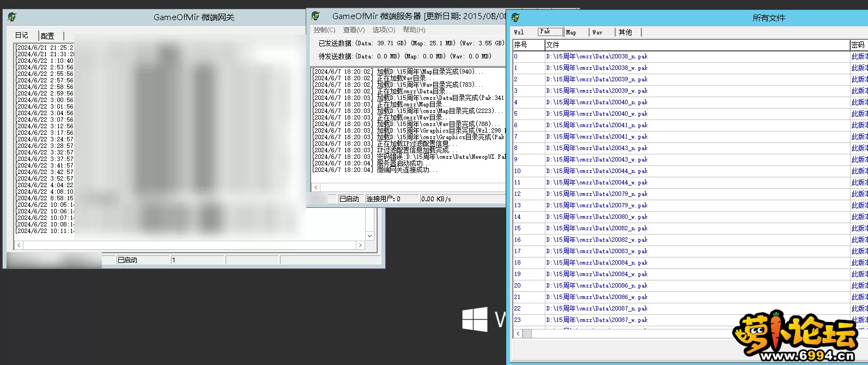Select gateway log entry 2024/6/22 8:58:15
The image size is (868, 365).
(x=45, y=198)
